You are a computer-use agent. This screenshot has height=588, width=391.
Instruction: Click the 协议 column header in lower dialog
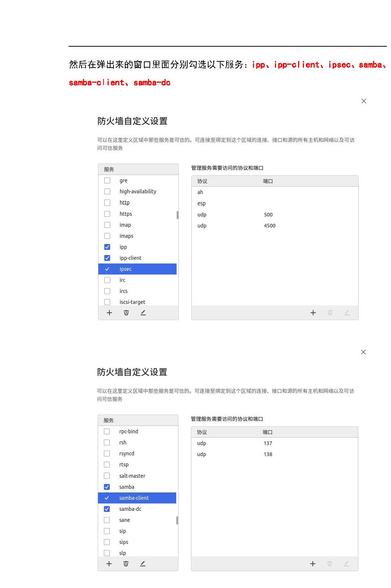coord(202,432)
